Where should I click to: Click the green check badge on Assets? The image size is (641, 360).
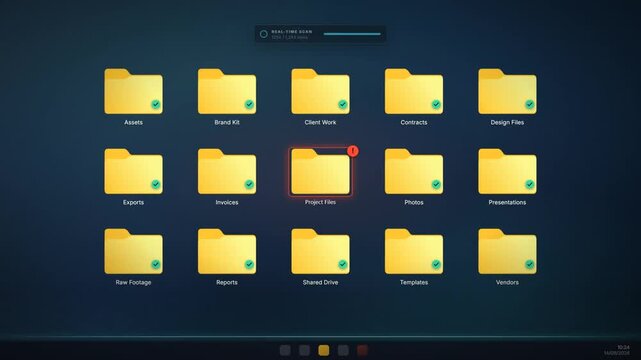pos(156,104)
